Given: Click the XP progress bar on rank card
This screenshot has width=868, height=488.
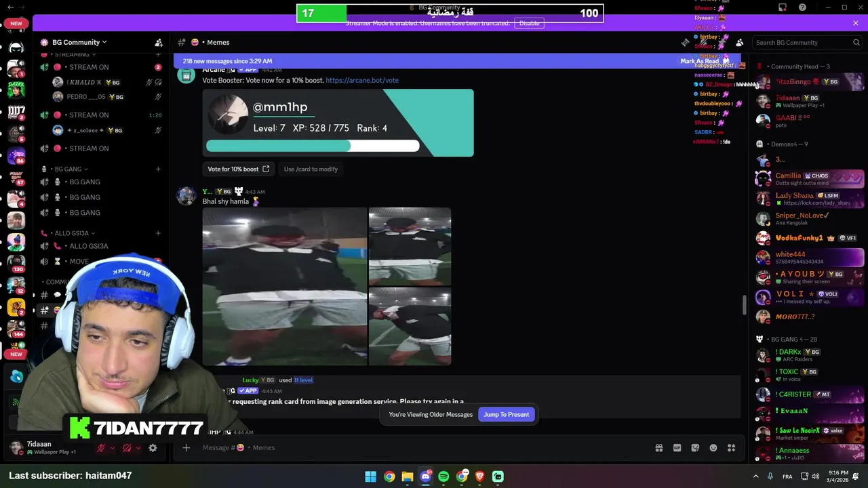Looking at the screenshot, I should [x=313, y=146].
